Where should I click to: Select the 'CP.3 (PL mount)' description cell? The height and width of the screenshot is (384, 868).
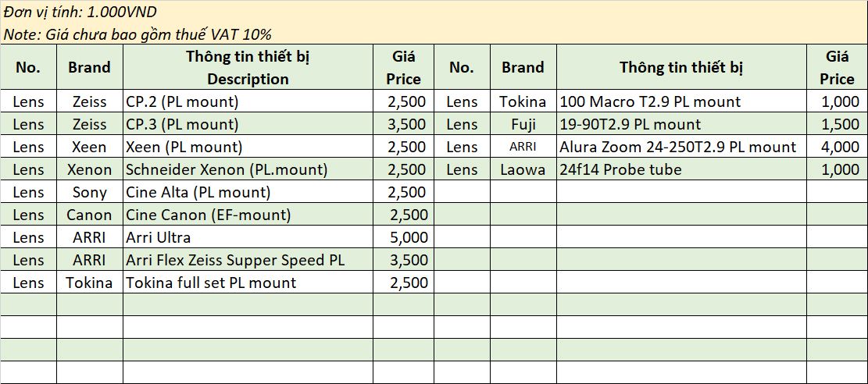248,124
